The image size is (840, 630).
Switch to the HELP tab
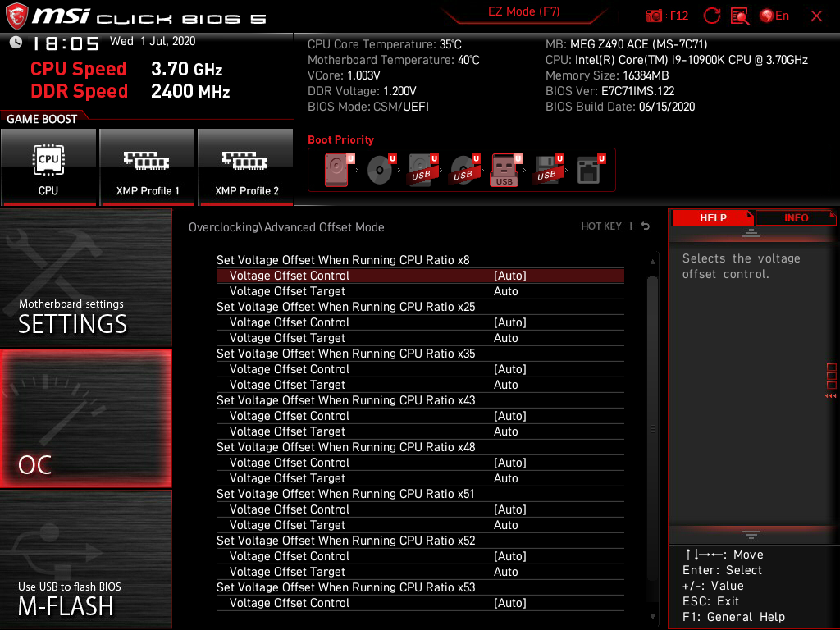[712, 217]
